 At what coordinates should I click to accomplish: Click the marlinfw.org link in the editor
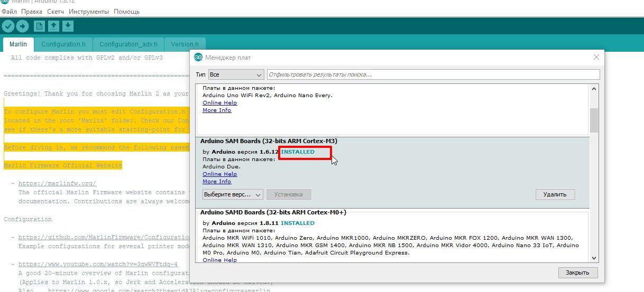point(58,183)
